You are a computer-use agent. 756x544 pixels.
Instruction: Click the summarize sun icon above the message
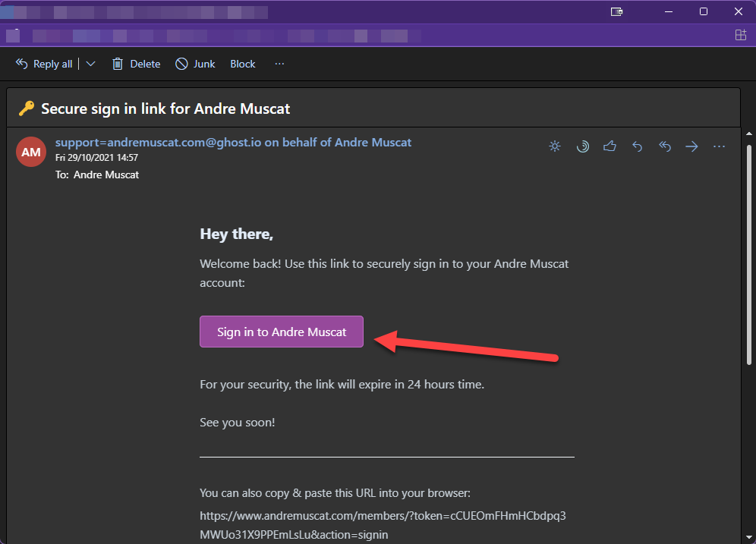click(555, 146)
